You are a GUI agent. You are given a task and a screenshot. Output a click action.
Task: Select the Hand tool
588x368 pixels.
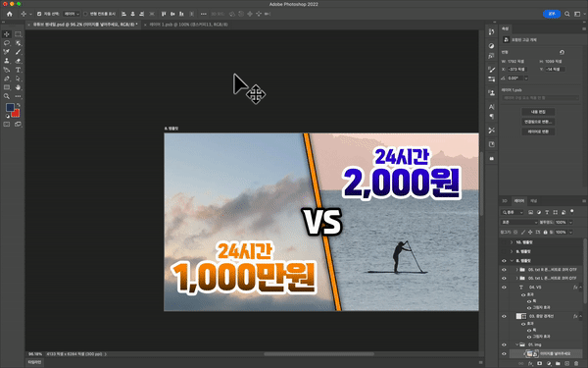[18, 87]
